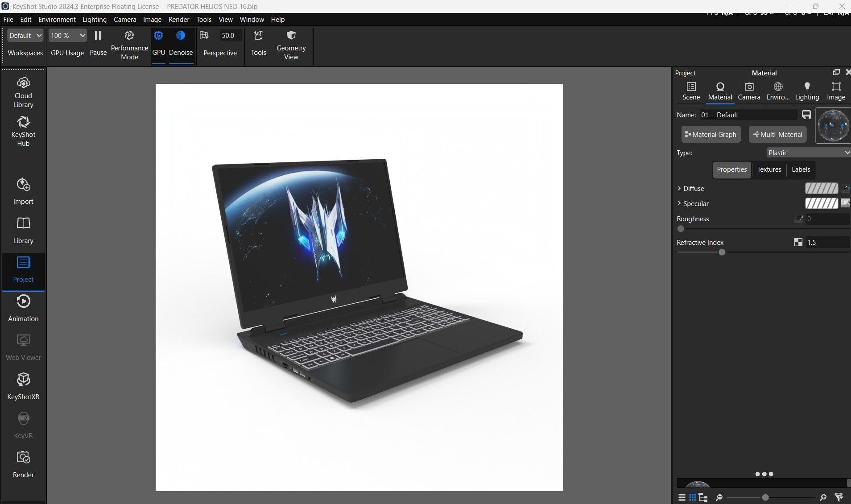Open the GPU Usage 100 % dropdown
The height and width of the screenshot is (504, 851).
67,35
